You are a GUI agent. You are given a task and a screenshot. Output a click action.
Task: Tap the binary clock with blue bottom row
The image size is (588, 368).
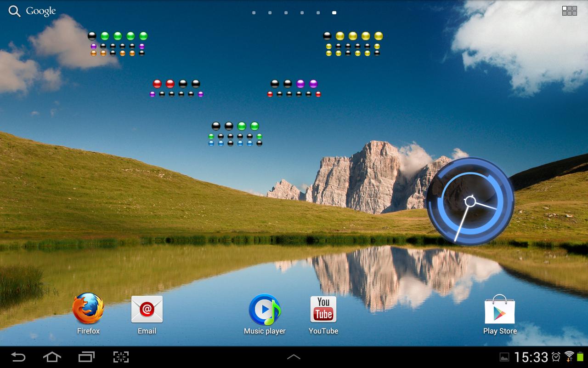tap(235, 134)
